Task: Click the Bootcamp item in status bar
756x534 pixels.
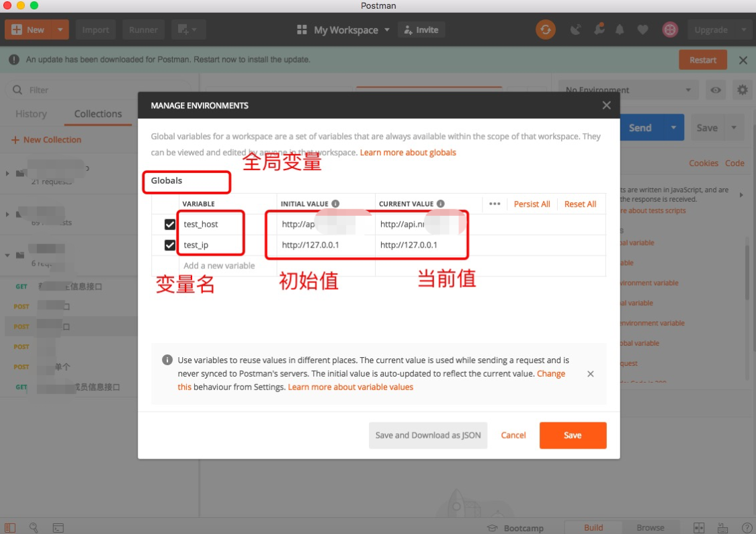Action: [515, 528]
